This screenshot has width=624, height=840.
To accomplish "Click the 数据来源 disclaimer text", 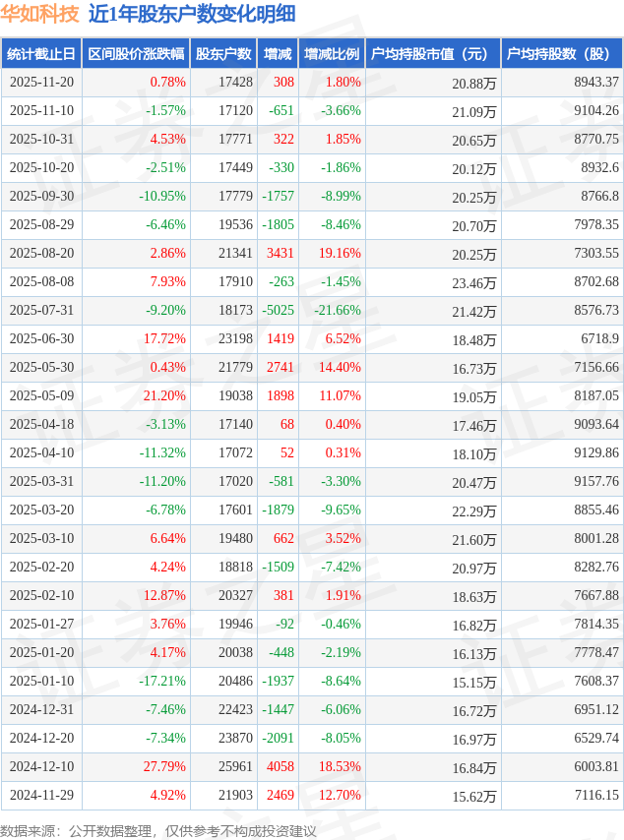I will tap(157, 831).
